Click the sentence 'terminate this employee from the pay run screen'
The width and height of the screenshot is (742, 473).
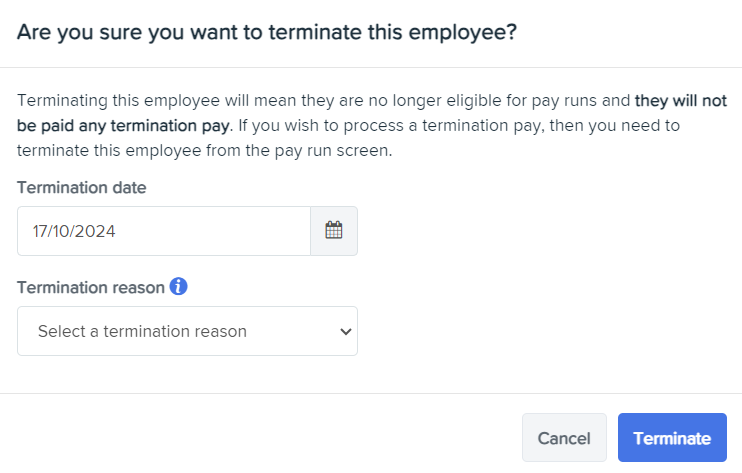click(x=204, y=151)
